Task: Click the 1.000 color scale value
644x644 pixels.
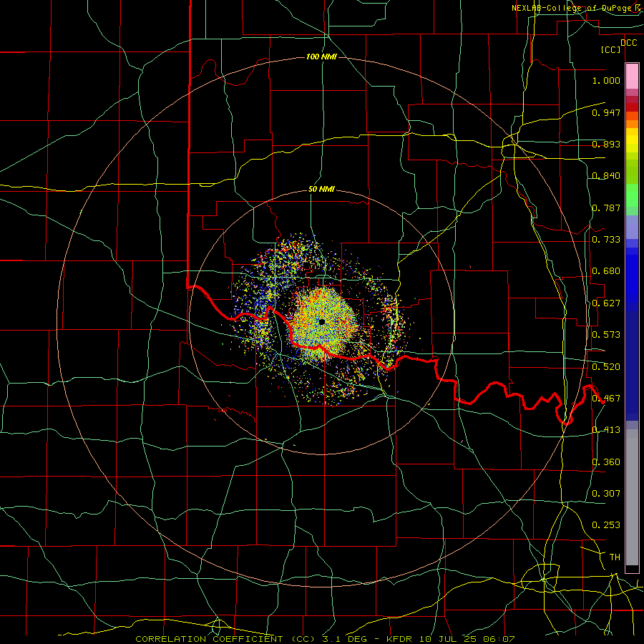Action: coord(606,80)
